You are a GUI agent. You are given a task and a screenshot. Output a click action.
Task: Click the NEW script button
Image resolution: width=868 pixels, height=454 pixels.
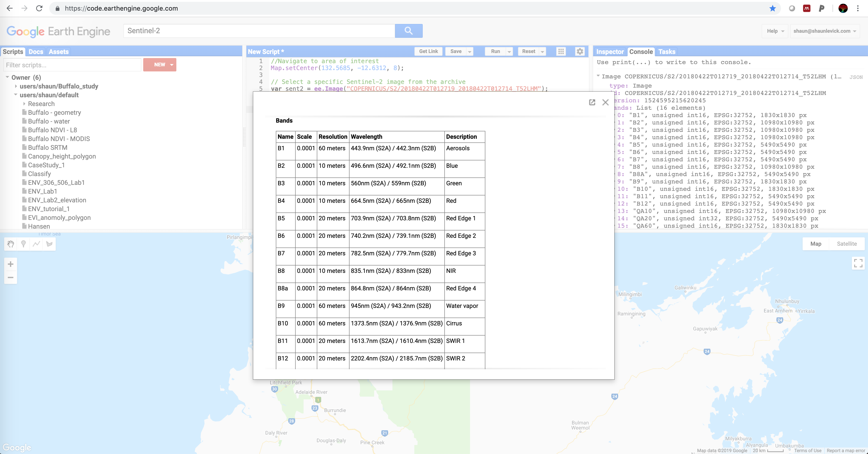(x=159, y=65)
